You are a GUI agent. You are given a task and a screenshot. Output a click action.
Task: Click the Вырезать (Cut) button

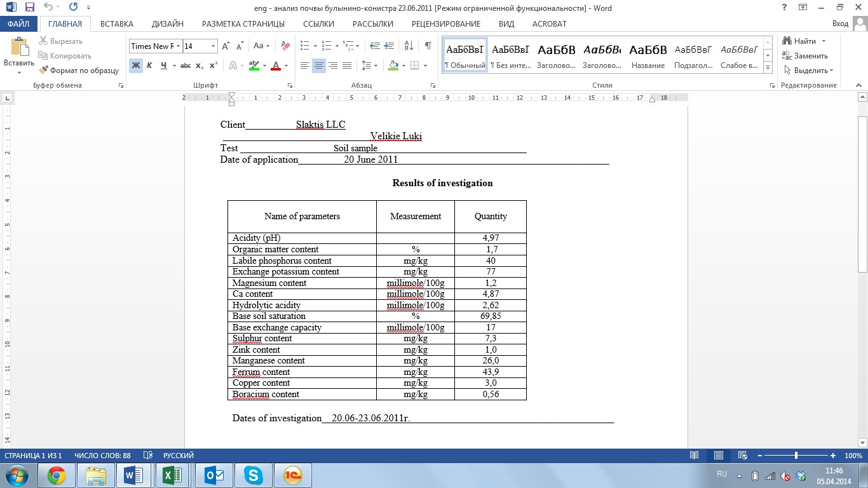(60, 41)
